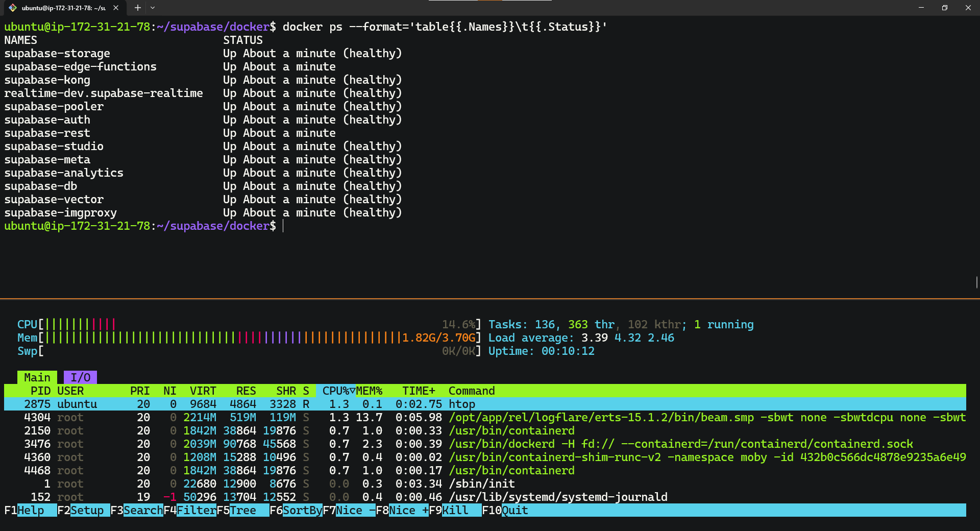The image size is (980, 531).
Task: Click realtime-dev.supabase-realtime container name
Action: [104, 93]
